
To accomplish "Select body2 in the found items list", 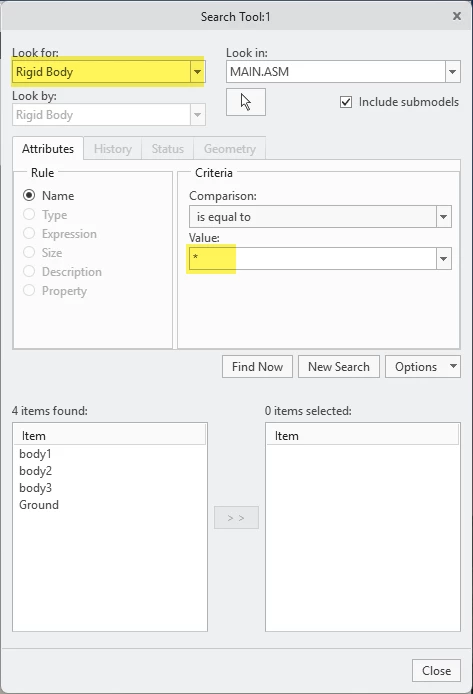I will click(35, 470).
